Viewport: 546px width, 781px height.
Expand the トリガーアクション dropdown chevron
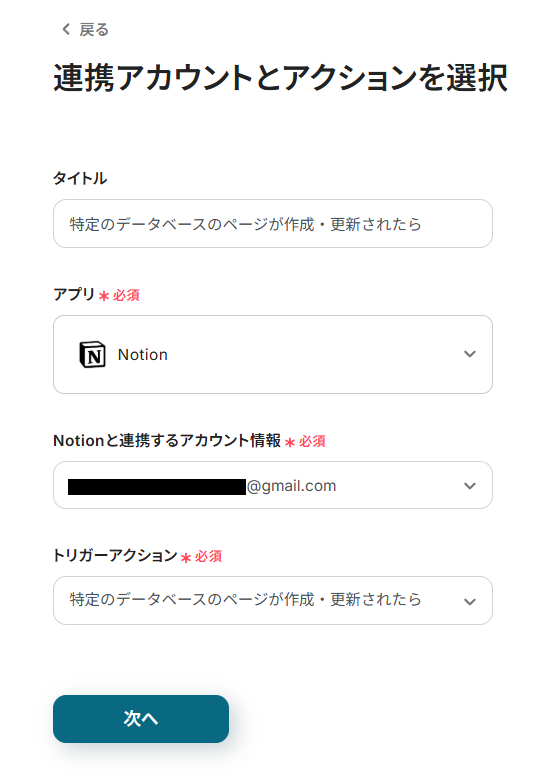(x=470, y=602)
